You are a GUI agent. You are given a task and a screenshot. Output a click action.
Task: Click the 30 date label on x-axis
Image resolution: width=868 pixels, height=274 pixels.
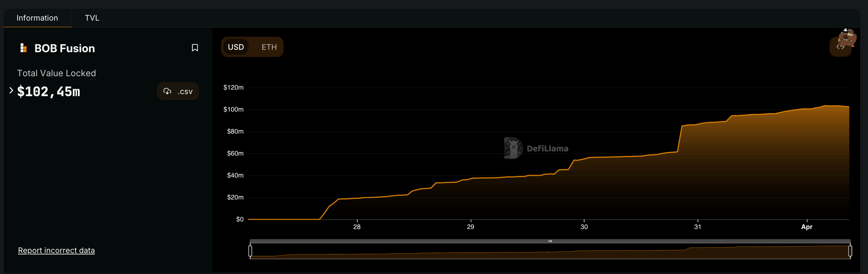click(x=584, y=227)
